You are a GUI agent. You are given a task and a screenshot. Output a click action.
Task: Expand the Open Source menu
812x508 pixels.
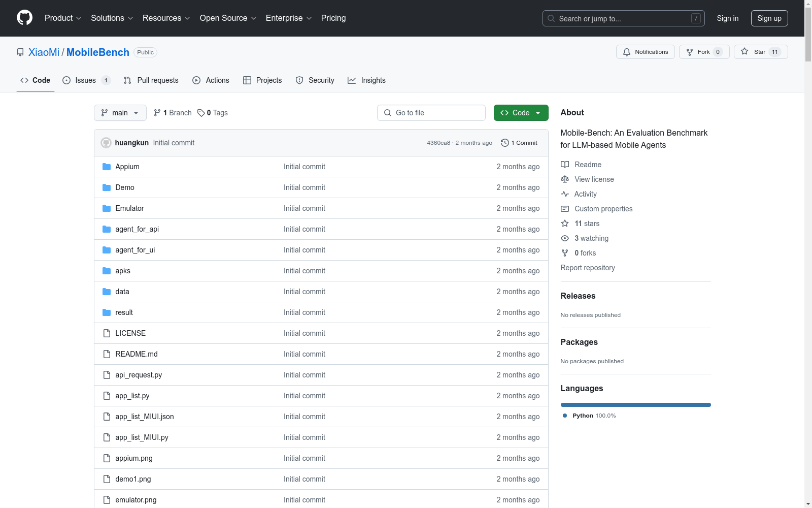[228, 18]
